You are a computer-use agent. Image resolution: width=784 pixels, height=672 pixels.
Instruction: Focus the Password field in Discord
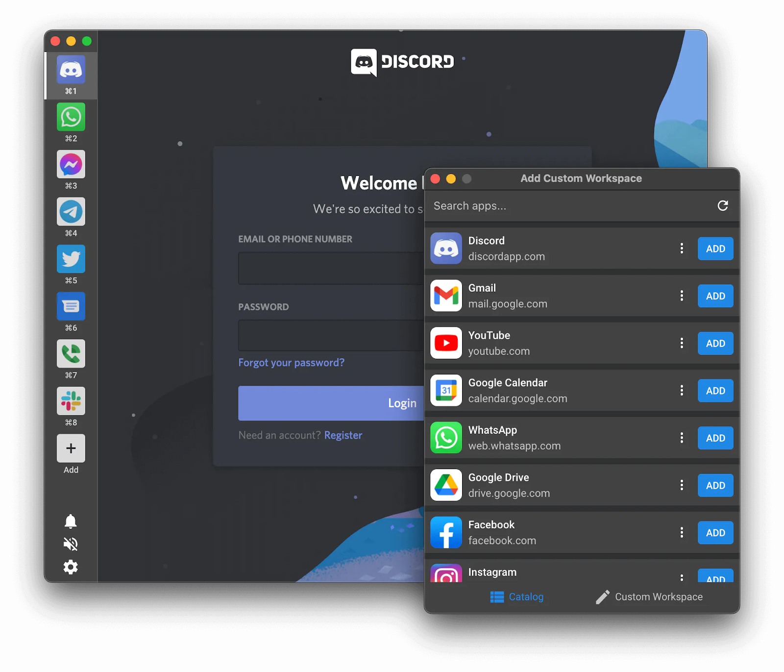[x=331, y=335]
